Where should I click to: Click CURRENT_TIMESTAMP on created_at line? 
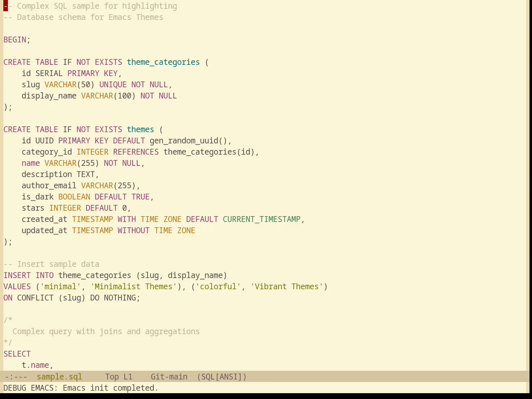click(x=262, y=219)
